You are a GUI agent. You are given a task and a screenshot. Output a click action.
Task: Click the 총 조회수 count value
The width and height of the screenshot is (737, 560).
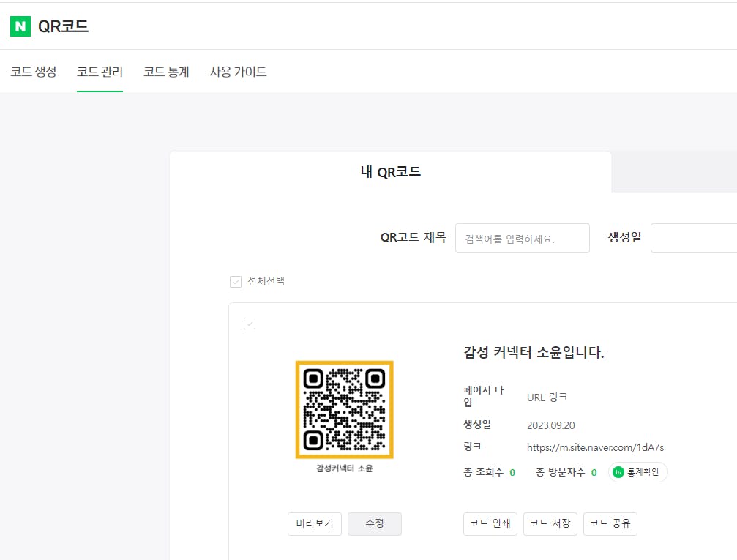[512, 473]
